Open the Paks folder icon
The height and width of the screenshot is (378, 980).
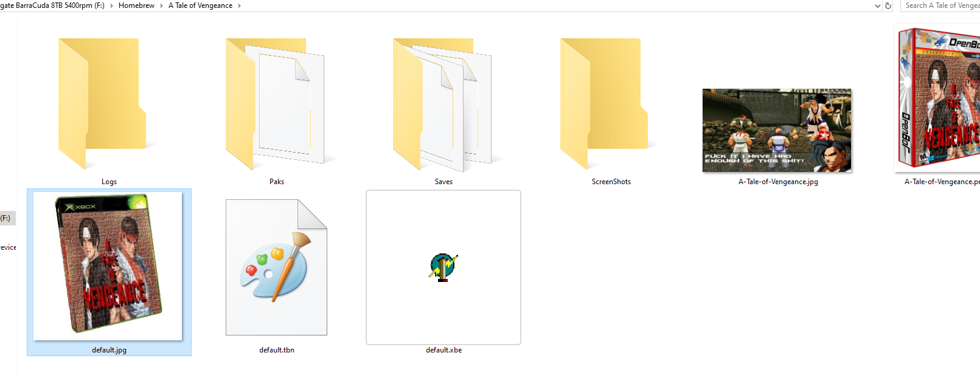(x=275, y=104)
